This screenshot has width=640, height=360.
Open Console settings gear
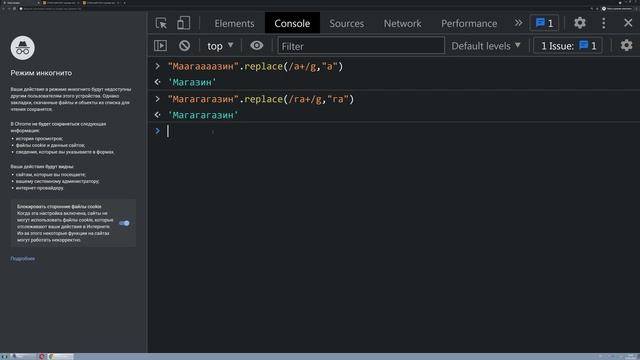(x=626, y=46)
